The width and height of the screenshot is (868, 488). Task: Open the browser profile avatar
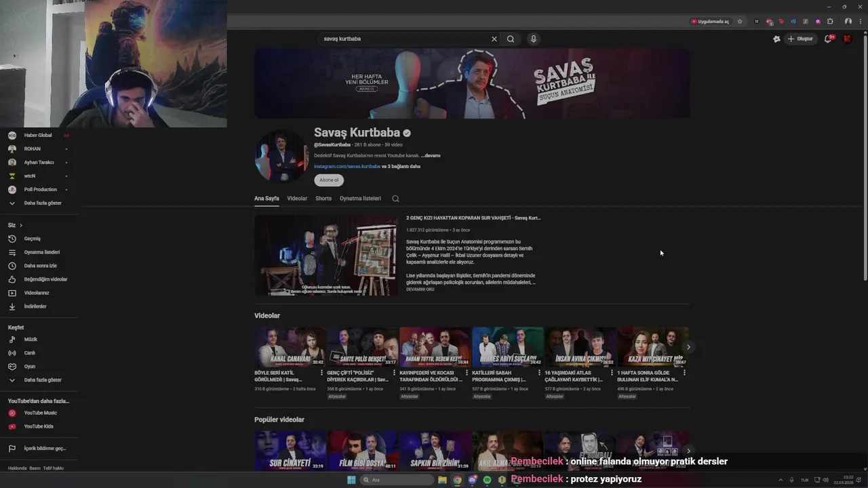[x=848, y=22]
